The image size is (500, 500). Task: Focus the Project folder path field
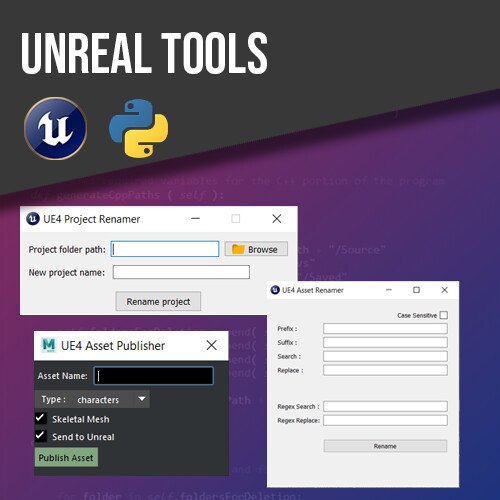(x=165, y=249)
